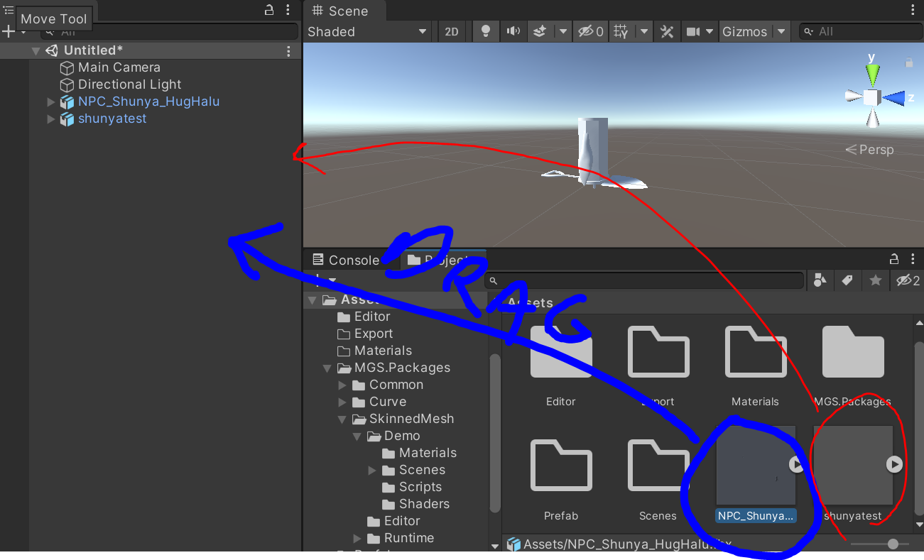Open Hierarchy panel options menu

tap(288, 10)
